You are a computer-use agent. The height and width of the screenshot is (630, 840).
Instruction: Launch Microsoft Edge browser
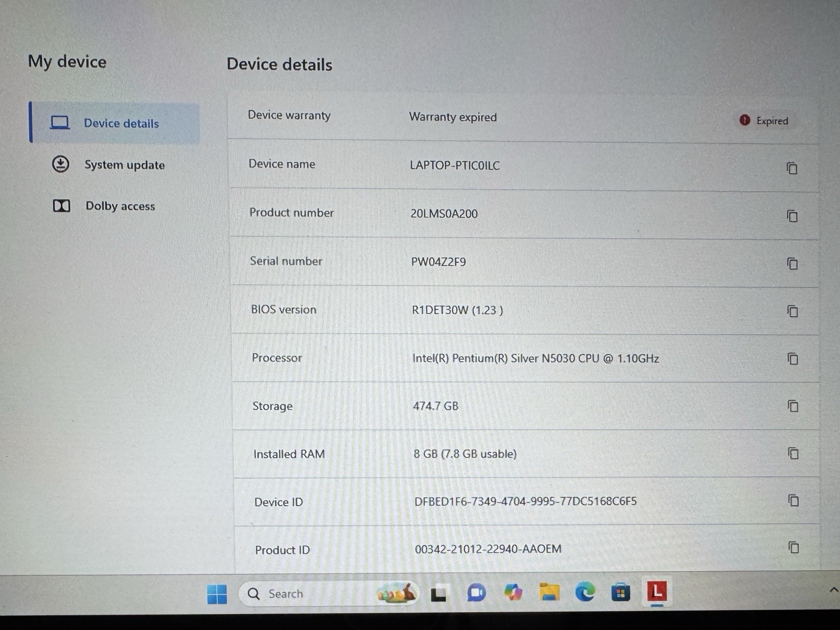tap(585, 592)
